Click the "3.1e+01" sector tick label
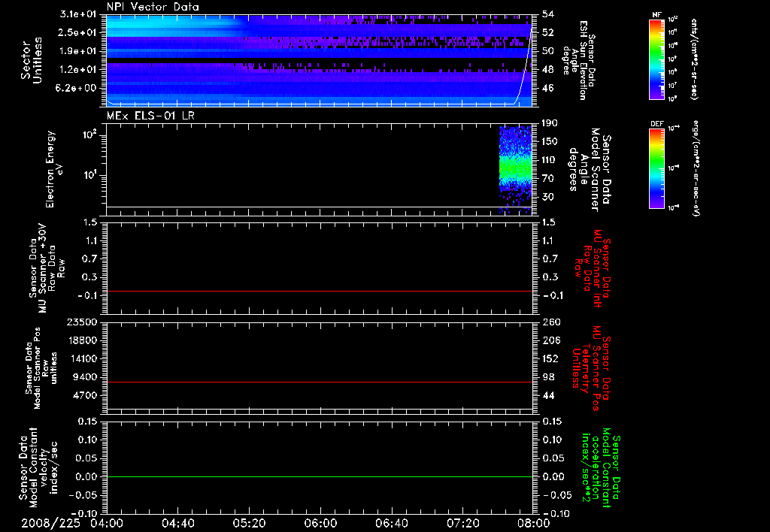 click(x=77, y=14)
